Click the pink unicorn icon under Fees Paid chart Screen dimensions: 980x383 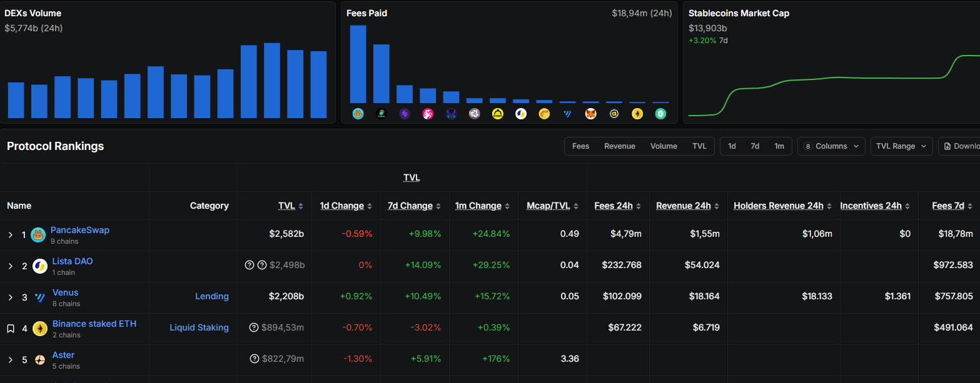[428, 114]
